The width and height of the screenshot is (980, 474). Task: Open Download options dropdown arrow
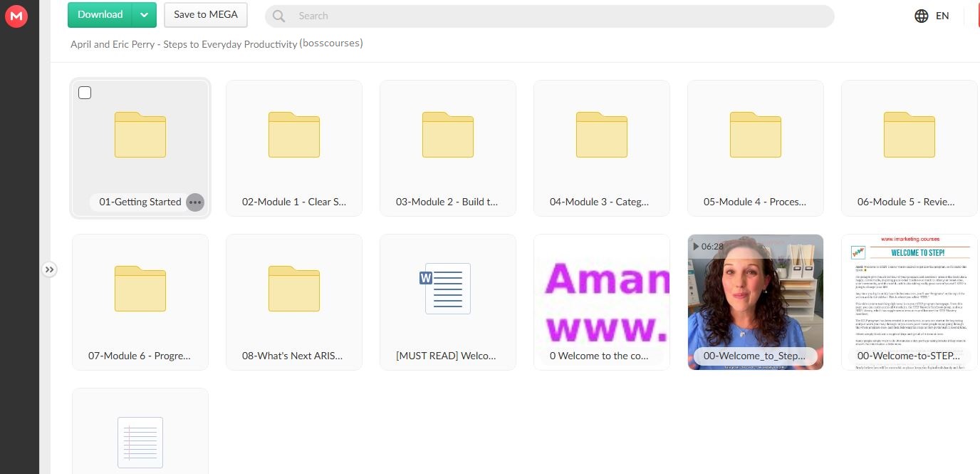click(144, 15)
